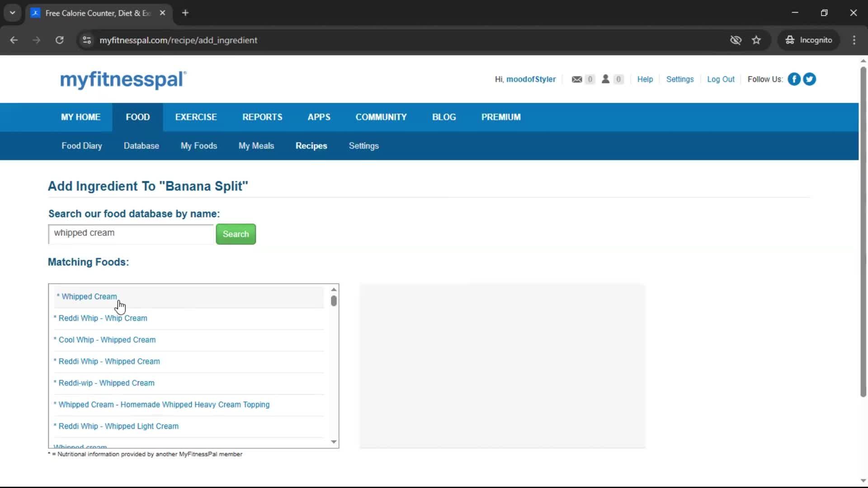This screenshot has height=488, width=868.
Task: Reload the page
Action: pyautogui.click(x=59, y=40)
